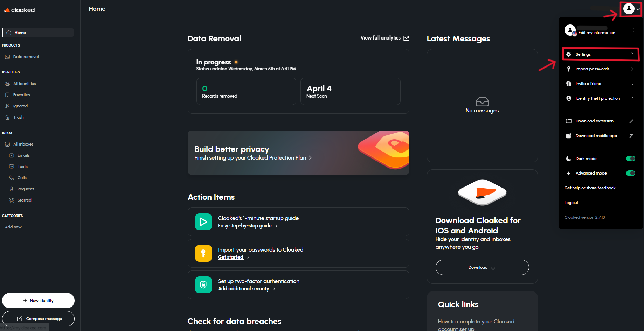The height and width of the screenshot is (331, 644).
Task: Click the empty inbox tray icon
Action: click(482, 101)
